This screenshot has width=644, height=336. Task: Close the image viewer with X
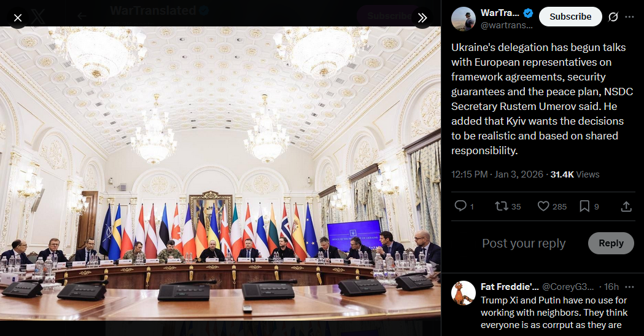pos(18,18)
